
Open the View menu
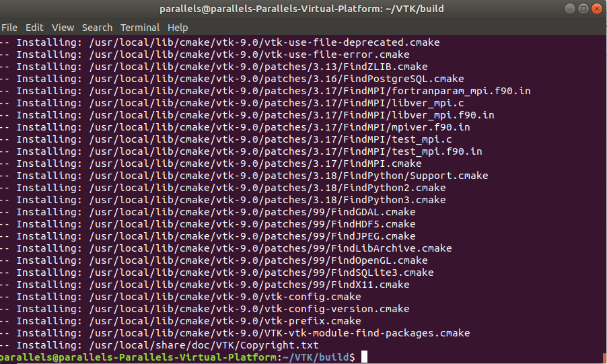pos(63,28)
